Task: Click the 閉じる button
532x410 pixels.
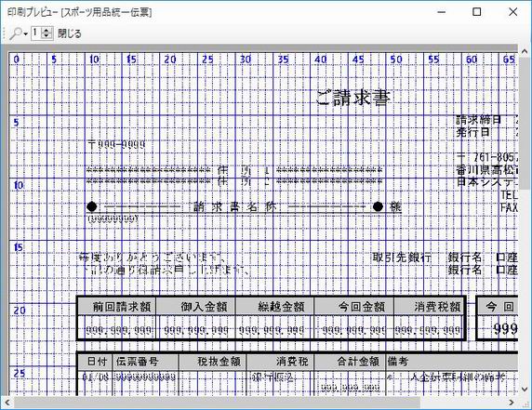Action: point(70,33)
